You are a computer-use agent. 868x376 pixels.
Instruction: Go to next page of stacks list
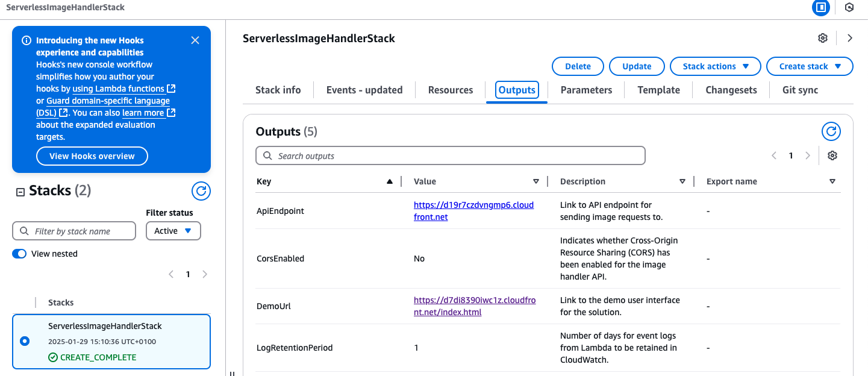pos(205,274)
